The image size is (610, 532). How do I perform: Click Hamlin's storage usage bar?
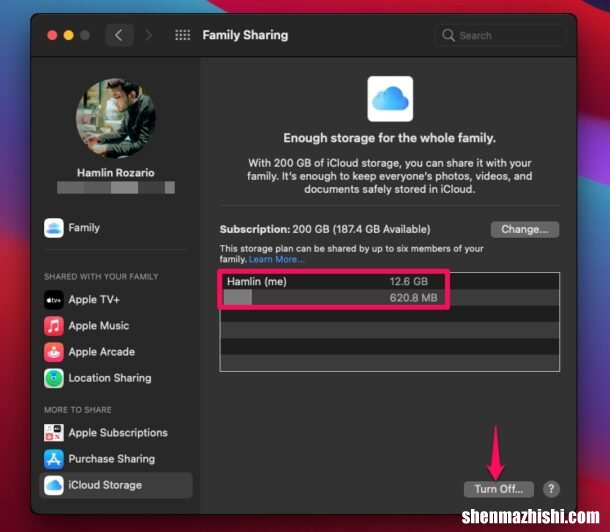(x=238, y=298)
